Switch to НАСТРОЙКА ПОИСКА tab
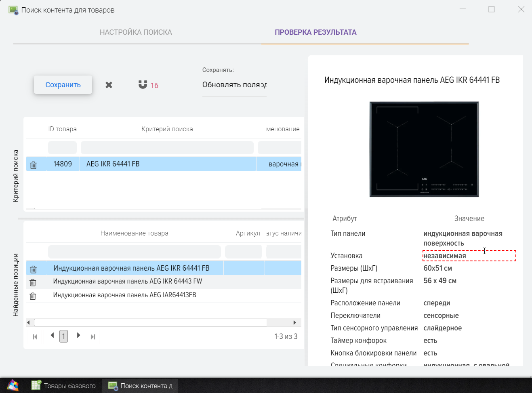The image size is (532, 393). [136, 32]
